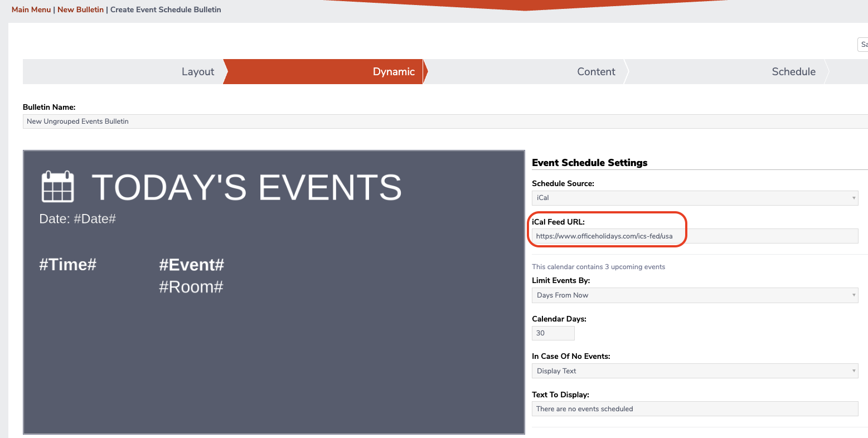The width and height of the screenshot is (868, 438).
Task: Open the Schedule Source dropdown
Action: click(695, 198)
